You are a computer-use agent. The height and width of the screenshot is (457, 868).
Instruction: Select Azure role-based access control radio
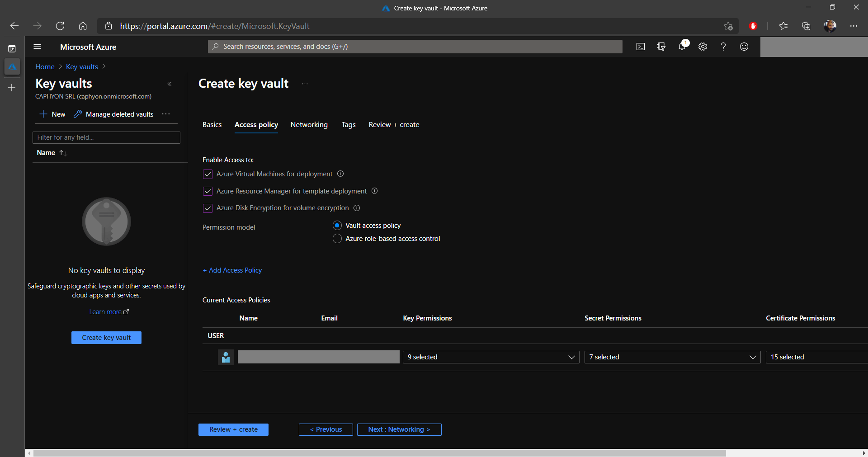pos(337,239)
